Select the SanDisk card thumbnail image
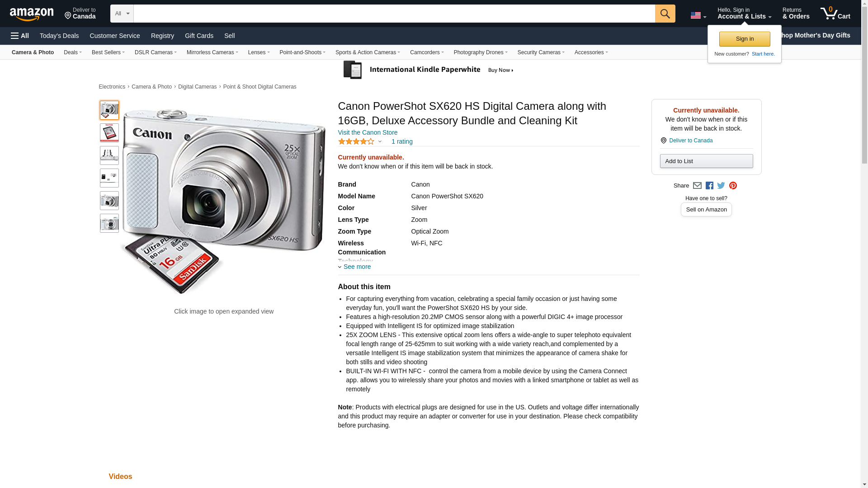Image resolution: width=868 pixels, height=488 pixels. (109, 133)
